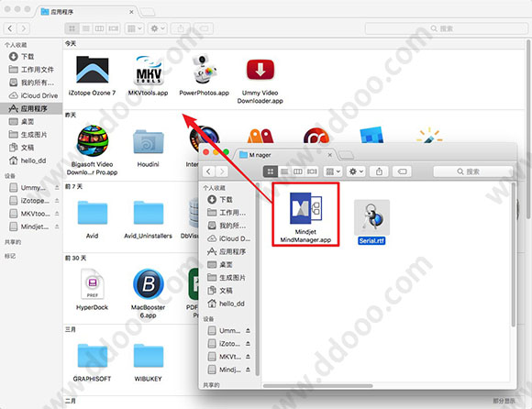Switch front window to cover flow view
This screenshot has width=532, height=409.
(312, 171)
